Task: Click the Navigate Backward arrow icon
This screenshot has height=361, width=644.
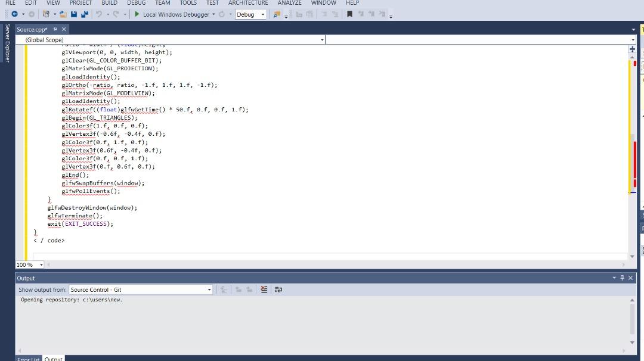Action: 14,14
